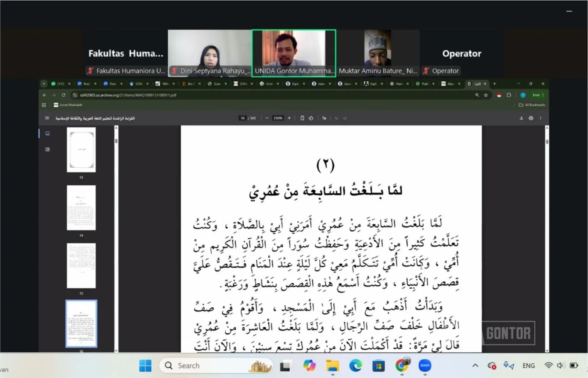Click the Chrome extensions puzzle icon
Image resolution: width=588 pixels, height=378 pixels.
(x=509, y=95)
